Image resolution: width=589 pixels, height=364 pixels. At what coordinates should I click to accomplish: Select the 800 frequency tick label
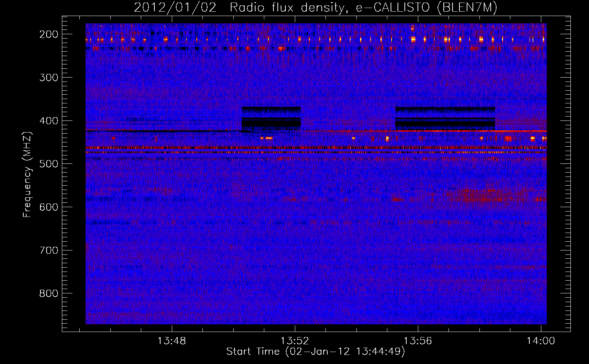pyautogui.click(x=49, y=293)
